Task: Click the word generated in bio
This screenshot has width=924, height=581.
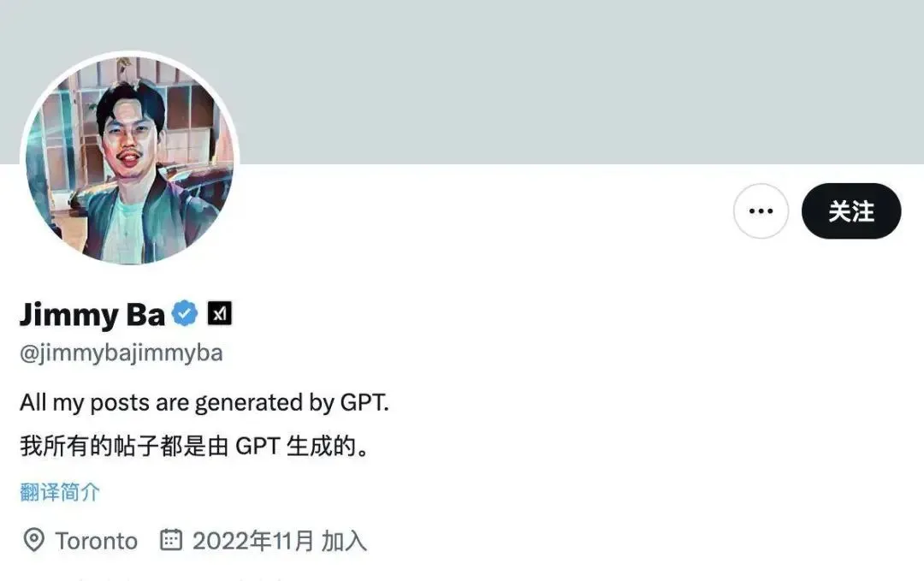Action: coord(249,404)
